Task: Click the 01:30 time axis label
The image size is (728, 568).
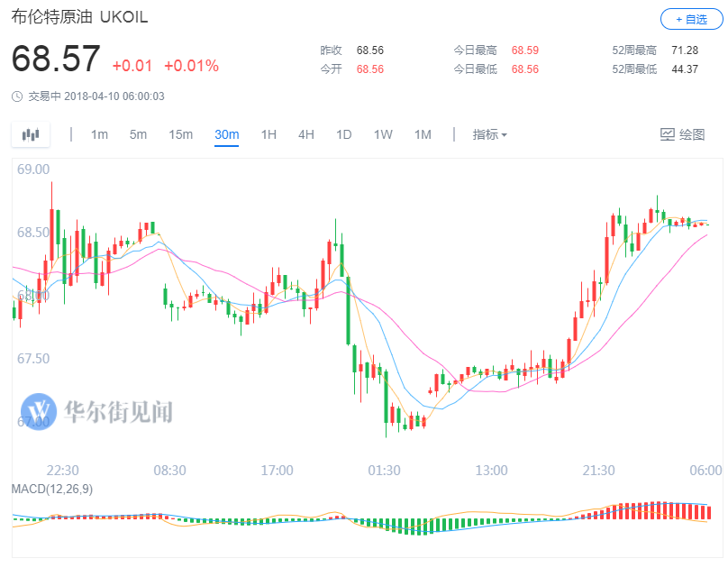Action: [x=385, y=470]
